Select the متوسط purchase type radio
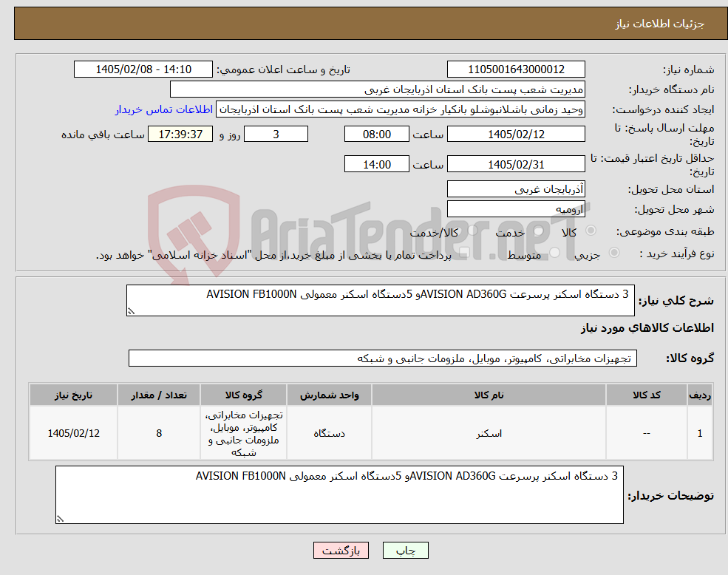This screenshot has height=575, width=728. pos(555,253)
